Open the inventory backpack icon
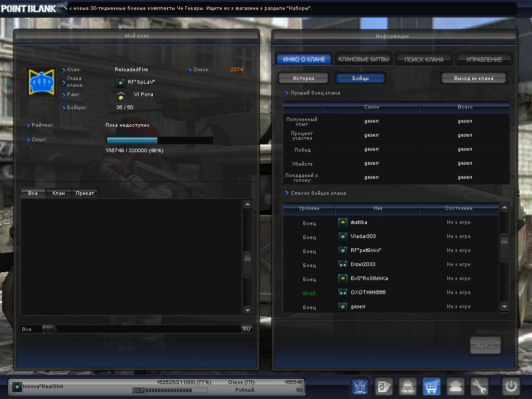The height and width of the screenshot is (399, 532). pyautogui.click(x=407, y=386)
